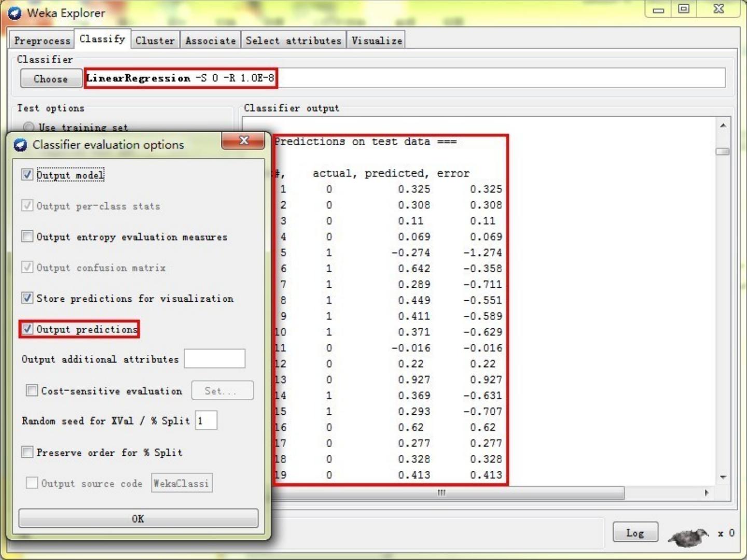Click the Weka bird status icon
Viewport: 747px width, 560px height.
pyautogui.click(x=688, y=537)
